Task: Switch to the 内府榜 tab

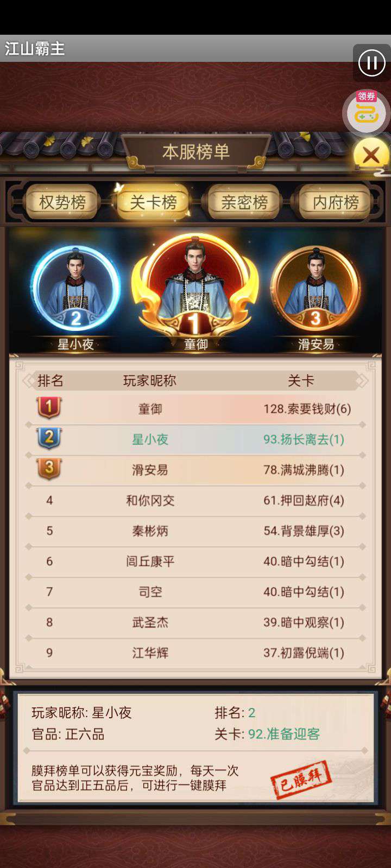Action: pyautogui.click(x=336, y=202)
